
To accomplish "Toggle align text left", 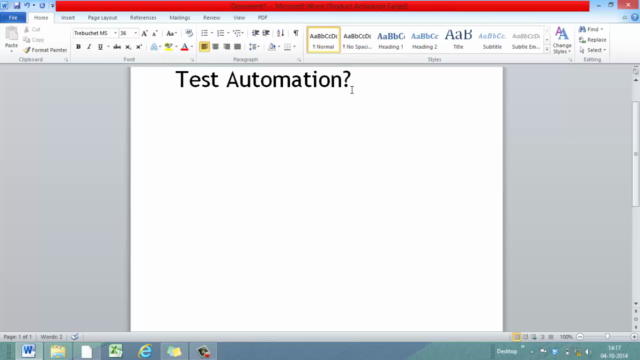I will coord(204,47).
